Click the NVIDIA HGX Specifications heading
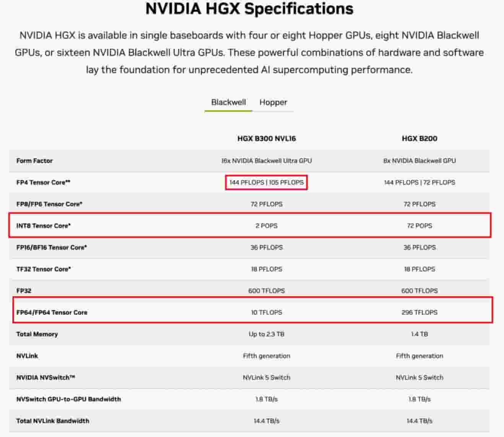 point(249,9)
